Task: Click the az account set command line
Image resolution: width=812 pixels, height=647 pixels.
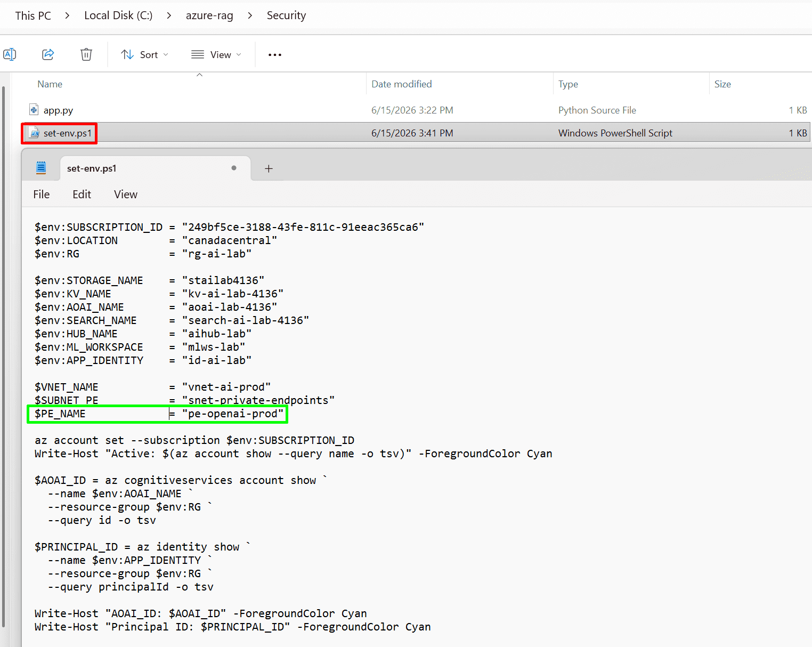Action: coord(194,440)
